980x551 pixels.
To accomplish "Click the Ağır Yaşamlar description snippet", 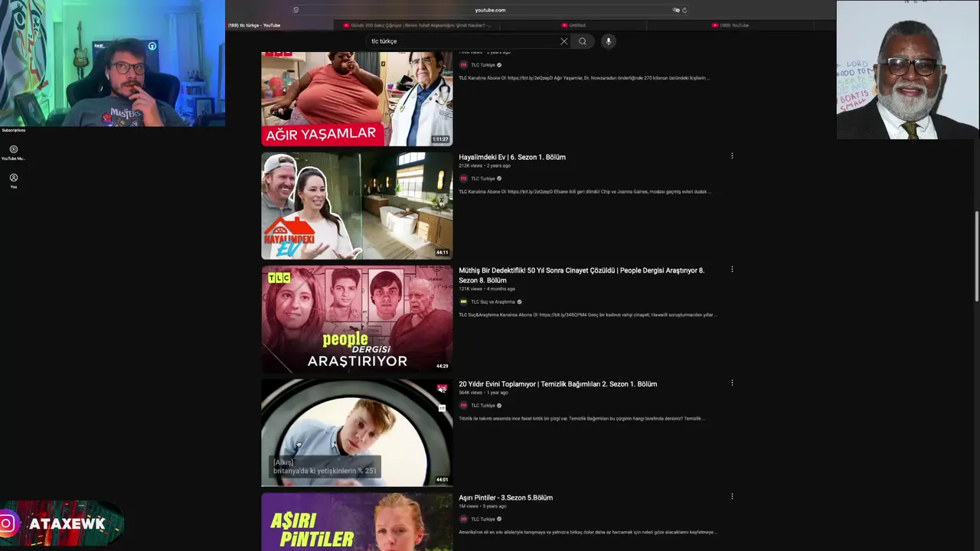I will click(x=583, y=78).
